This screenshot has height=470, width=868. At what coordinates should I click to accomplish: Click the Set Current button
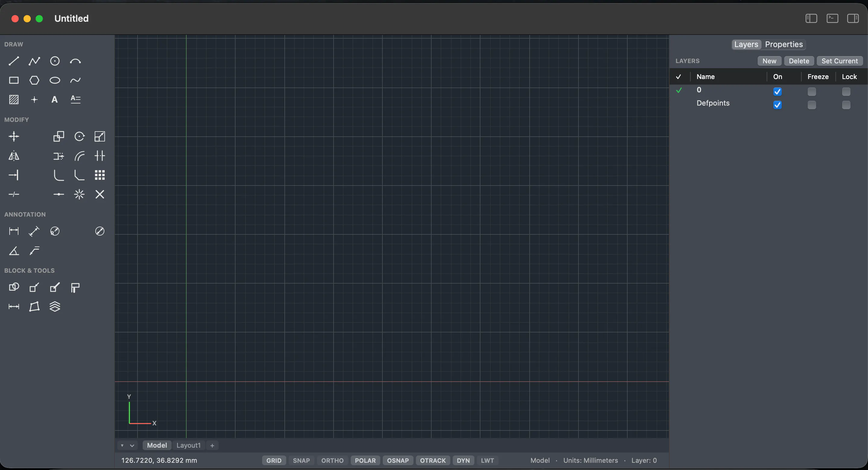(840, 61)
